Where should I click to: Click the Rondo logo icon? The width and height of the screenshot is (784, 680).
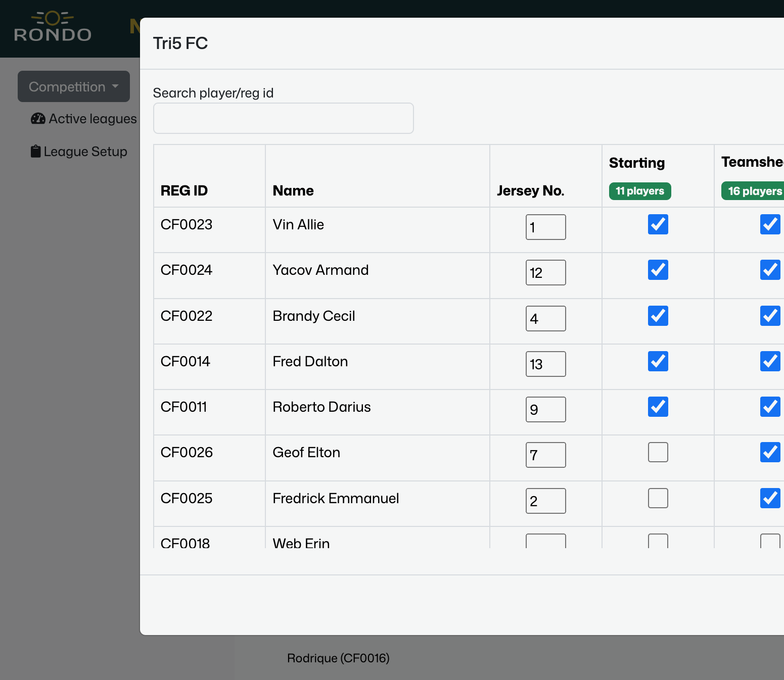pos(53,27)
